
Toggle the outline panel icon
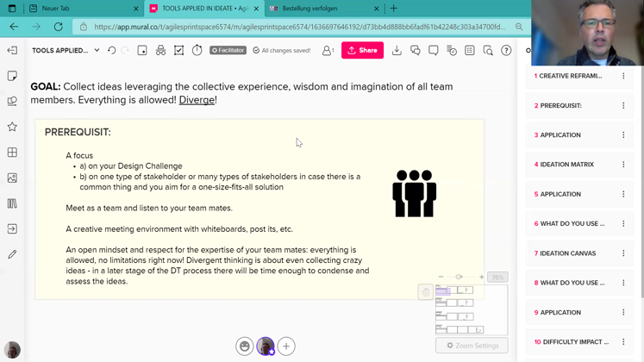pyautogui.click(x=470, y=50)
